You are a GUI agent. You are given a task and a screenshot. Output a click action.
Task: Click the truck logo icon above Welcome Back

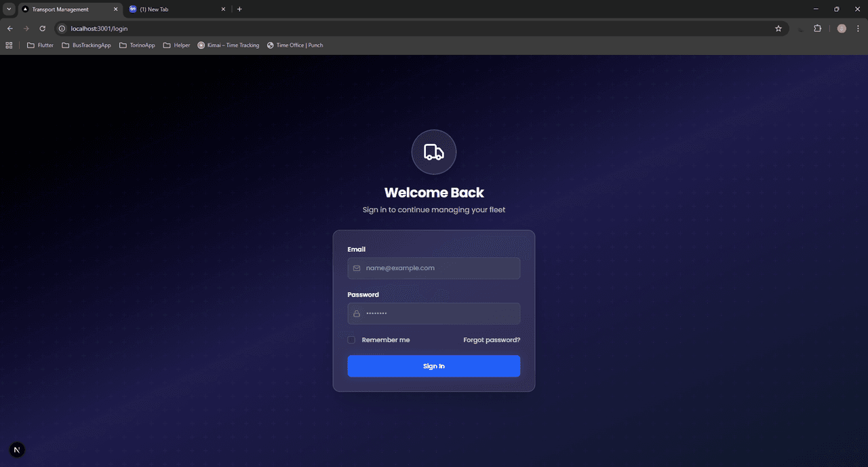click(434, 152)
